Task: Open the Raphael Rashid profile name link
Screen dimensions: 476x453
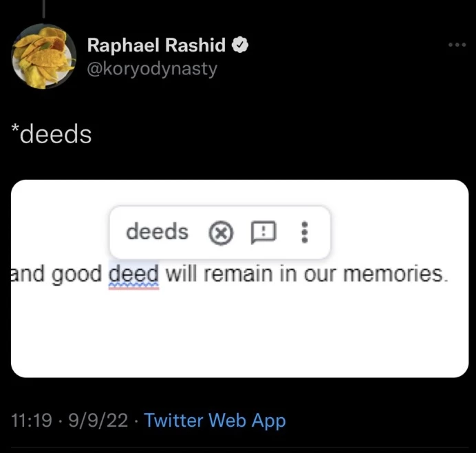Action: 156,45
